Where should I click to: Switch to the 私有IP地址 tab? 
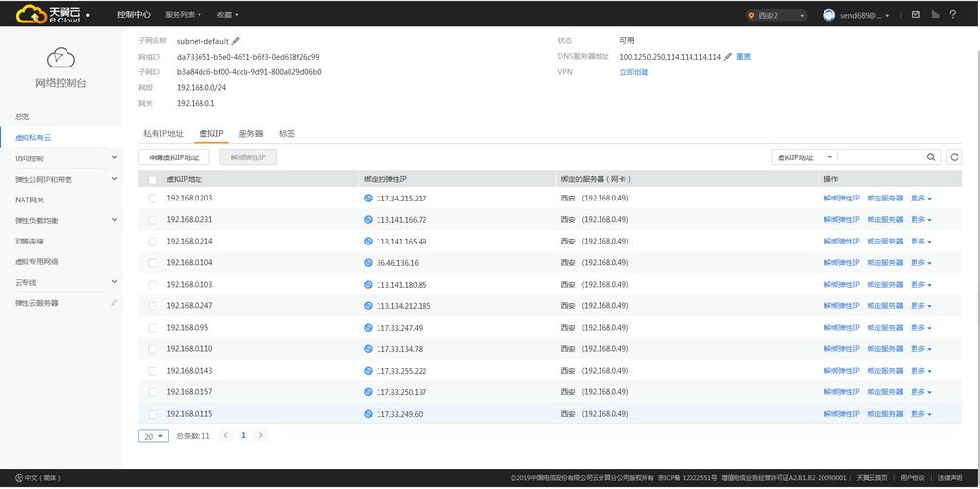[163, 134]
